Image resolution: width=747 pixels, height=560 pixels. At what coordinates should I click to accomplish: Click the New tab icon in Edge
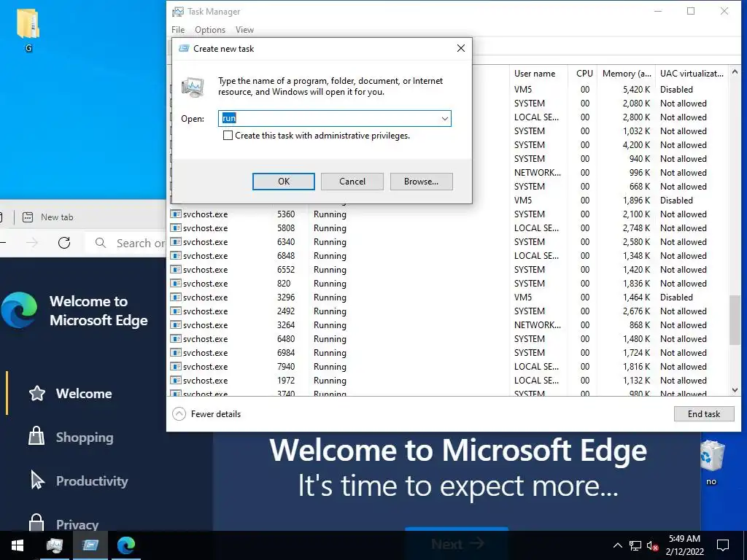[28, 217]
